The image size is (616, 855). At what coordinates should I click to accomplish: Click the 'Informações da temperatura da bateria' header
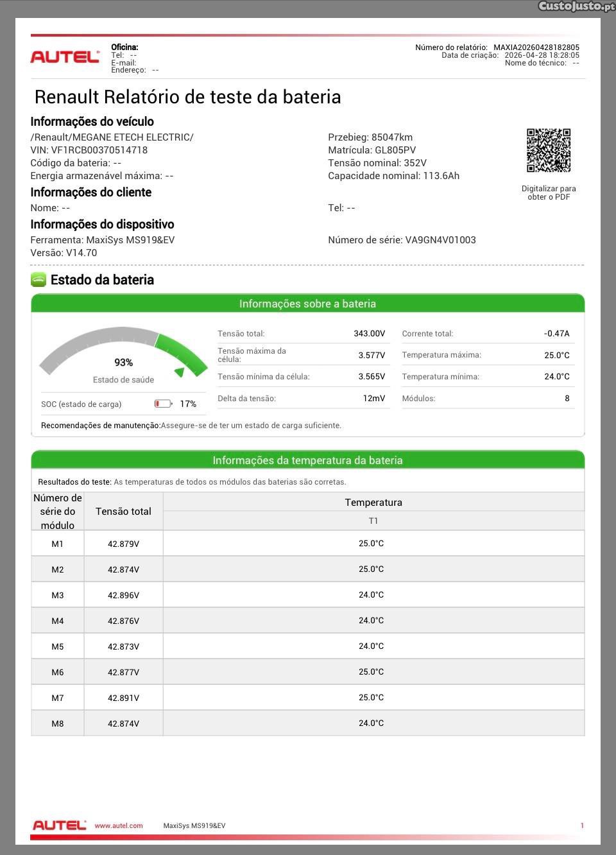308,460
